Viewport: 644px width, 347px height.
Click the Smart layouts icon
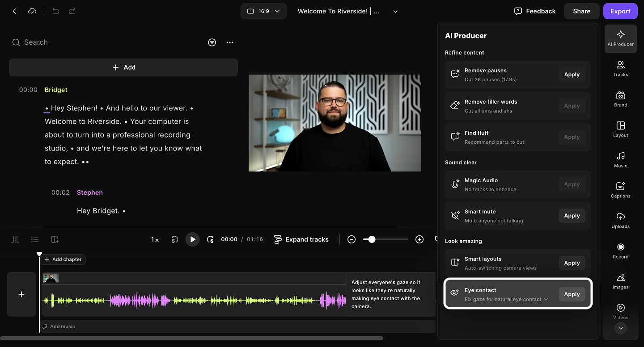455,263
